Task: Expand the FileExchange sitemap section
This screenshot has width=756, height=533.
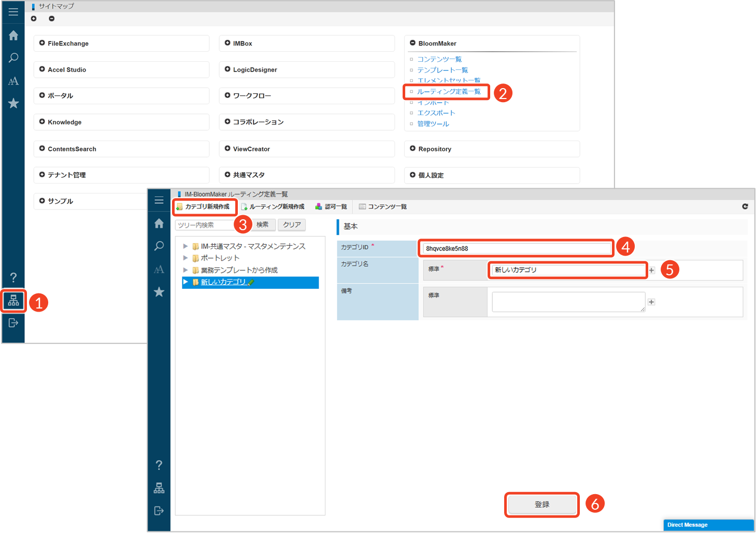Action: tap(42, 43)
